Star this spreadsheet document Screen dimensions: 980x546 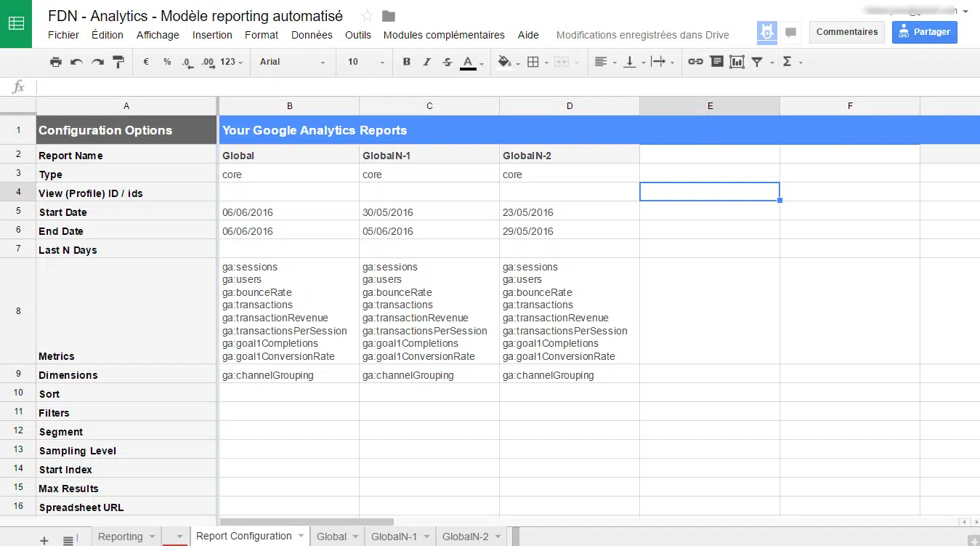click(x=367, y=16)
